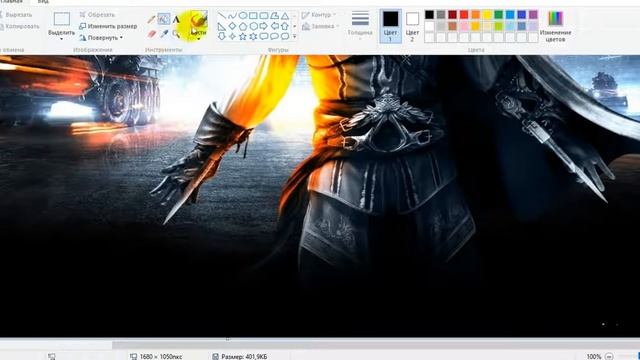Image resolution: width=640 pixels, height=360 pixels.
Task: Show next row of shapes gallery
Action: coord(295,26)
